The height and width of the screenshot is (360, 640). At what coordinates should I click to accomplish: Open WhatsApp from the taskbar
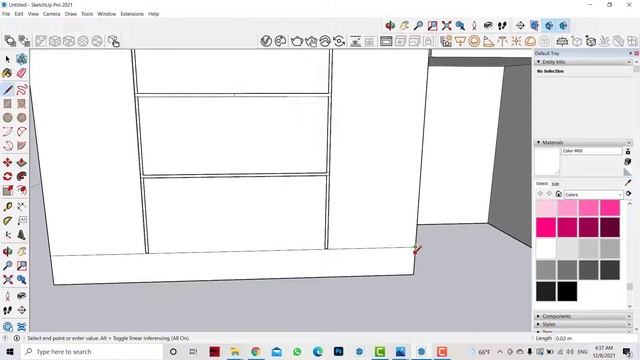tap(297, 351)
